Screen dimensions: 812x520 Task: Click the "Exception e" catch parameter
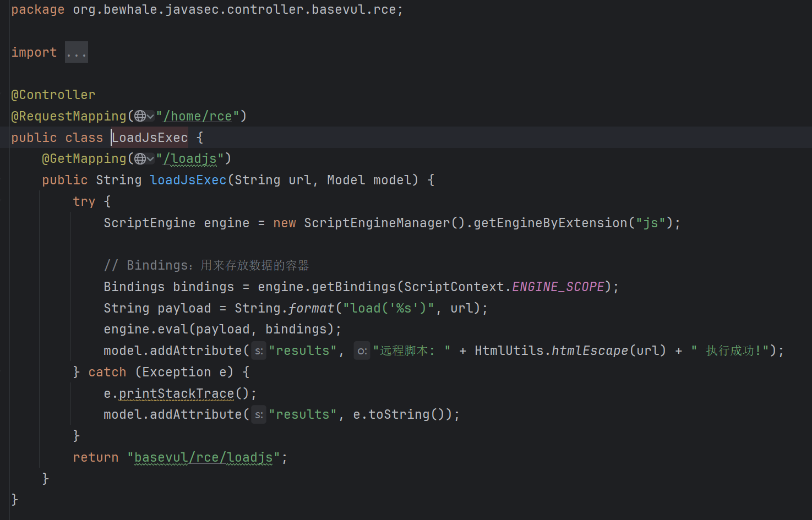coord(184,372)
